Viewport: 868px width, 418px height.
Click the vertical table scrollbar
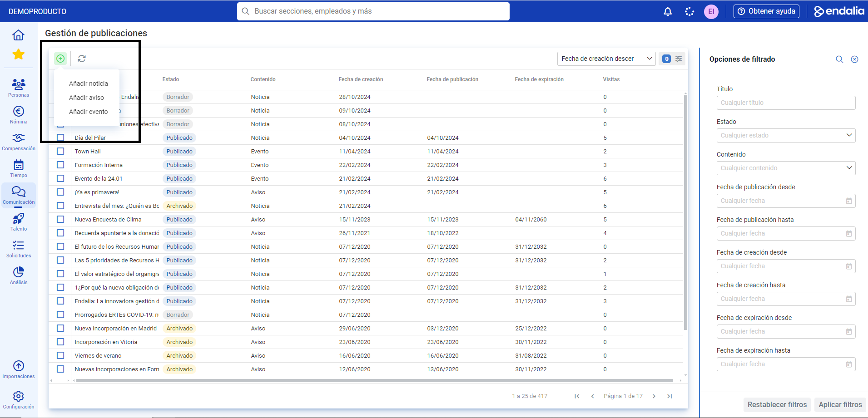685,212
